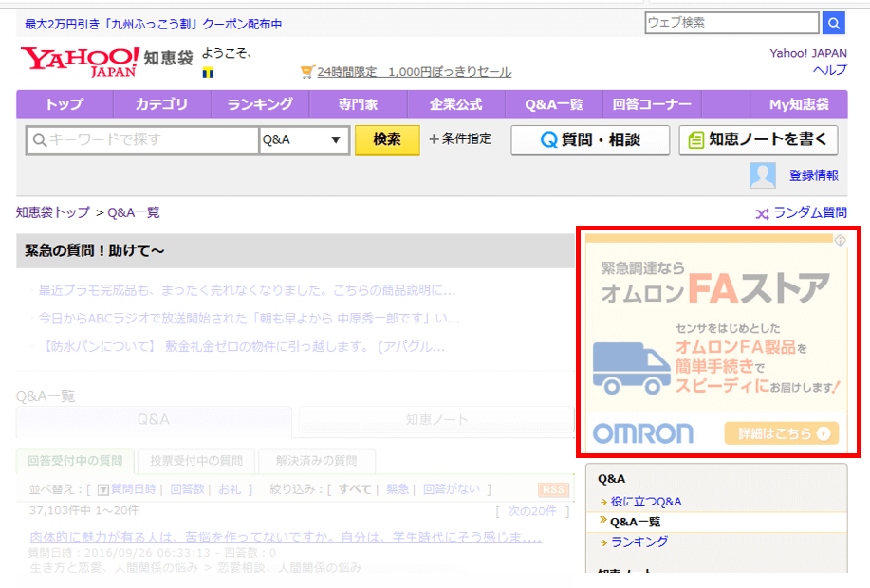Filter the list by 緊急
The image size is (870, 588).
[x=398, y=489]
